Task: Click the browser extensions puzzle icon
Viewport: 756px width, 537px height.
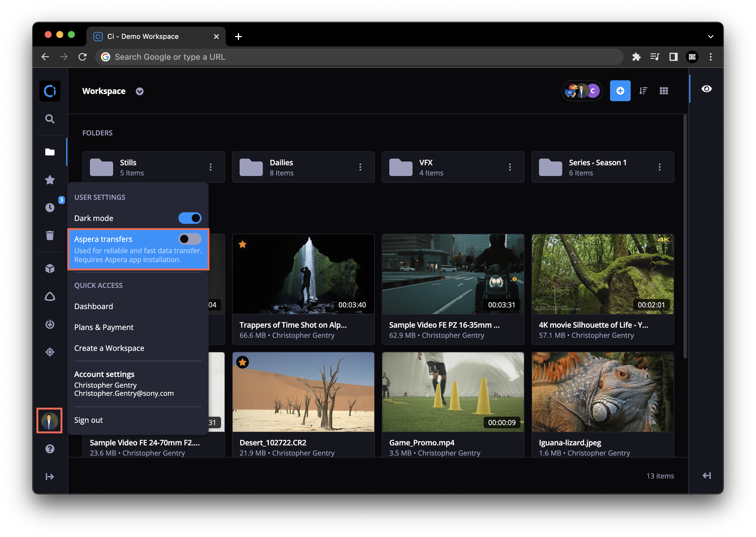Action: tap(636, 57)
